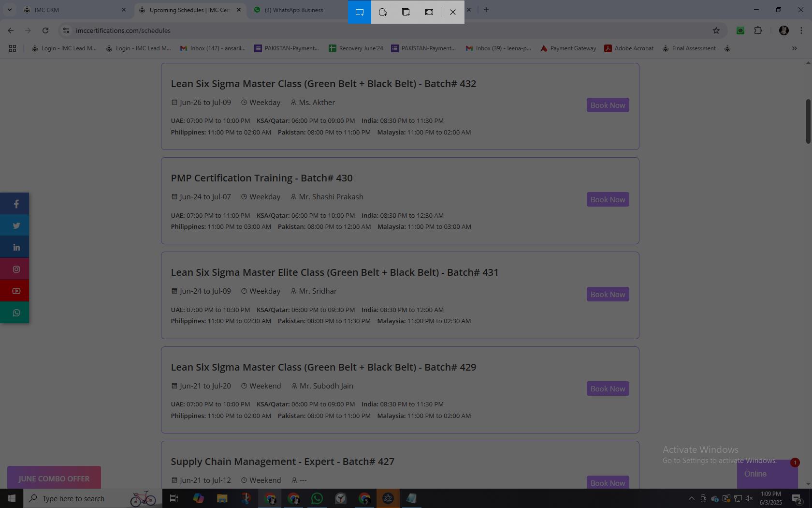
Task: Switch to the IMC CRM tab
Action: [x=75, y=10]
